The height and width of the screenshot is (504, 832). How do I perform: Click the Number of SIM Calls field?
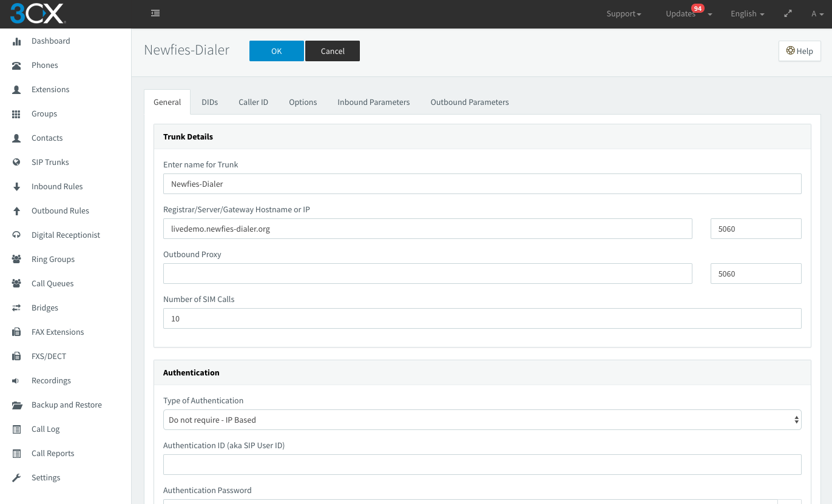[482, 318]
